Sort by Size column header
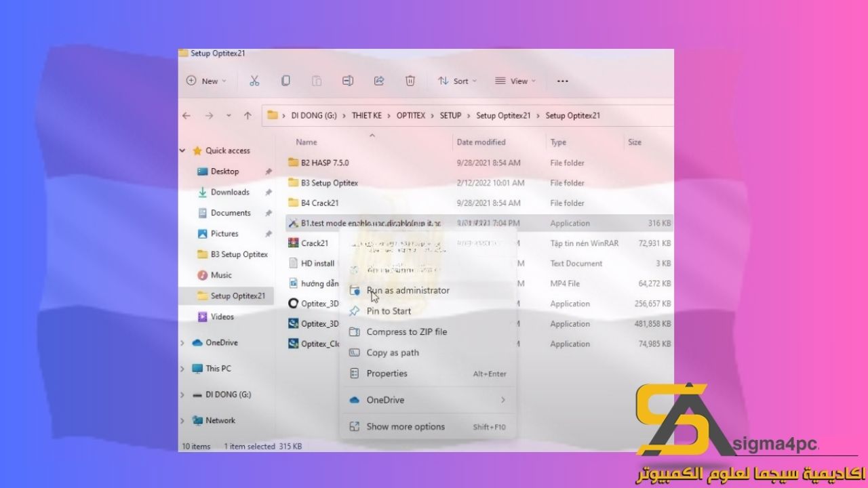868x488 pixels. 635,142
